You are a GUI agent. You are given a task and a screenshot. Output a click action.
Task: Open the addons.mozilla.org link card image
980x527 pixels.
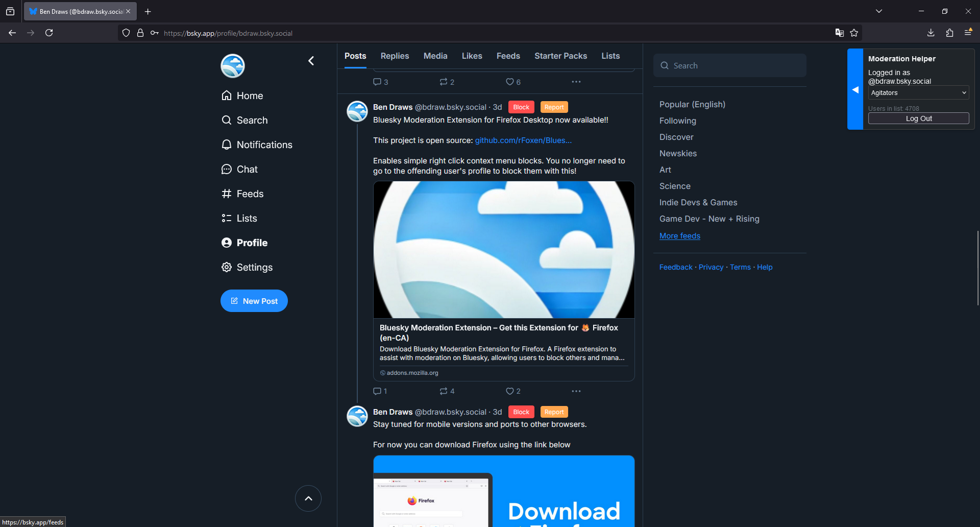pyautogui.click(x=504, y=250)
